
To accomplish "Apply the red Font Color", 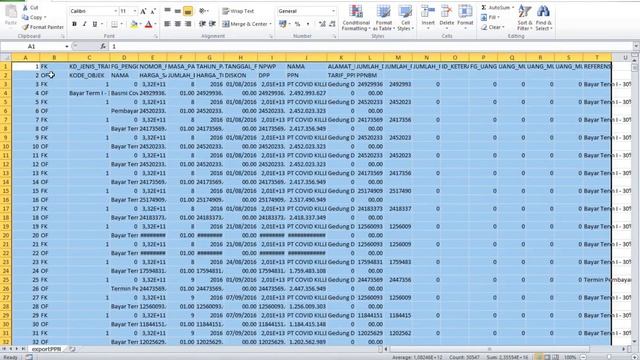I will [x=149, y=24].
